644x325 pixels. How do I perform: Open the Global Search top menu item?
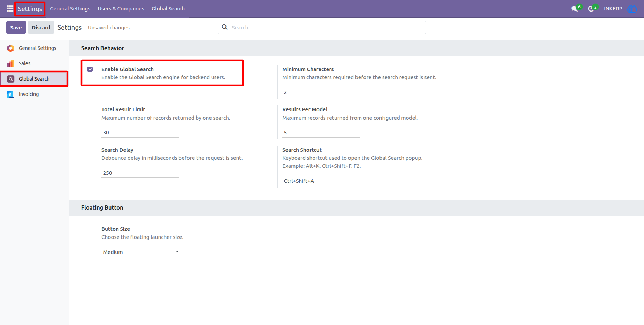pyautogui.click(x=168, y=9)
